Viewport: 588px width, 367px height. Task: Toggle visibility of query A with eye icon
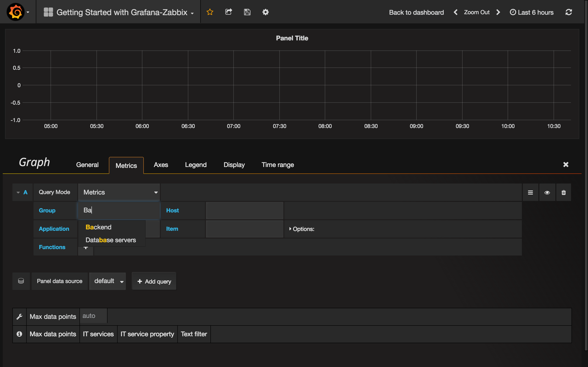tap(547, 192)
